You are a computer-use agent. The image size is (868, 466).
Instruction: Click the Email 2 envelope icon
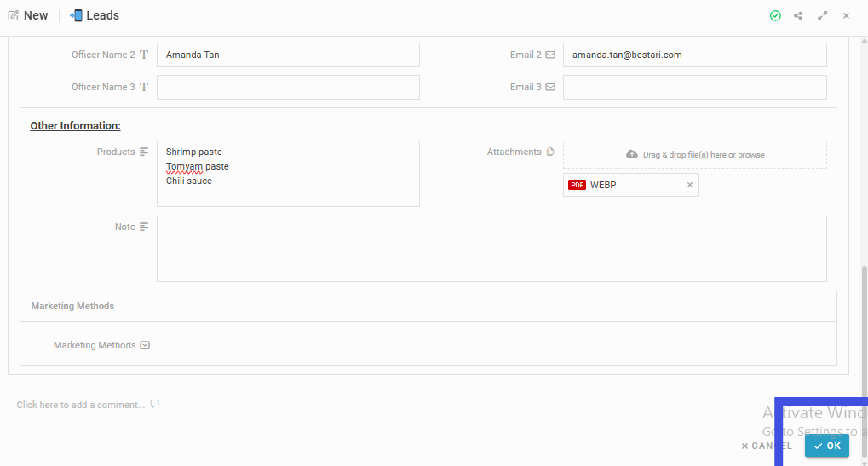pos(550,55)
